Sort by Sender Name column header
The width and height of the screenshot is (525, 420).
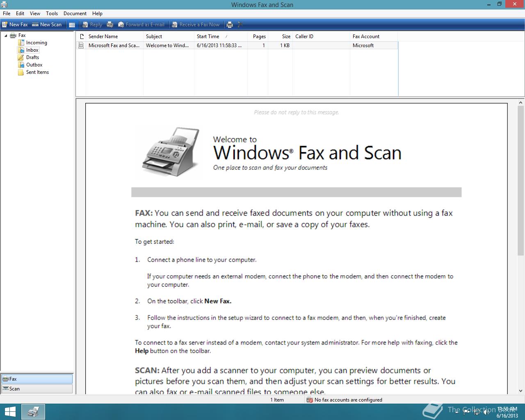coord(114,37)
